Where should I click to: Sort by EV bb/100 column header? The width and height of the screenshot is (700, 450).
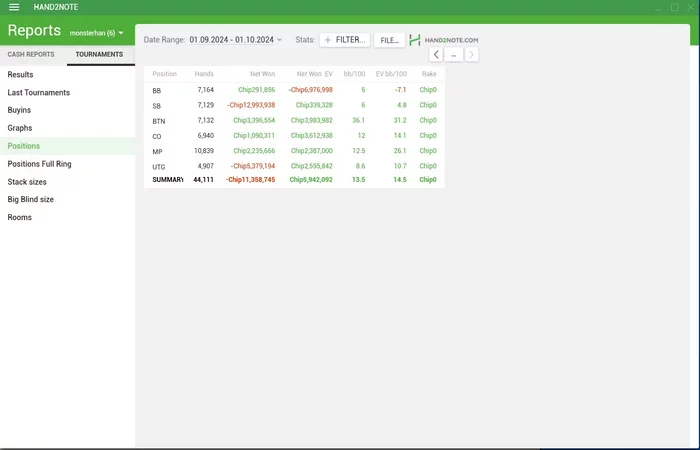click(391, 74)
